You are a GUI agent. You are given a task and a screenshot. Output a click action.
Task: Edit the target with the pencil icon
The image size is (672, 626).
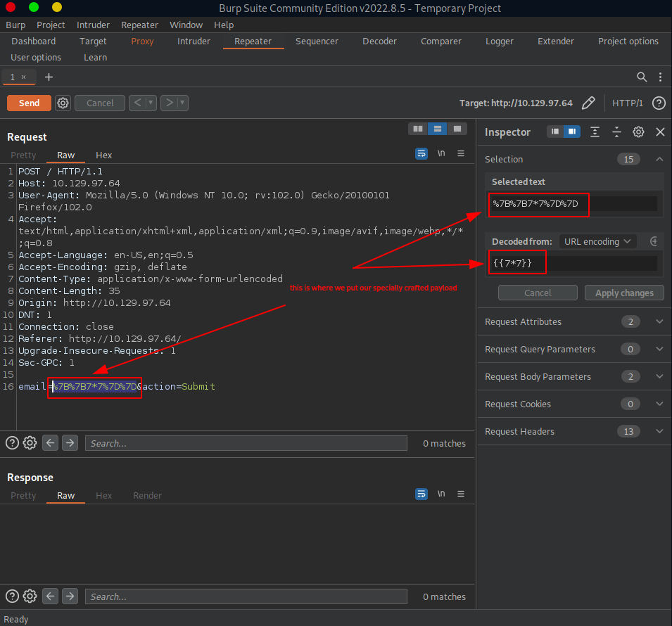[x=588, y=103]
